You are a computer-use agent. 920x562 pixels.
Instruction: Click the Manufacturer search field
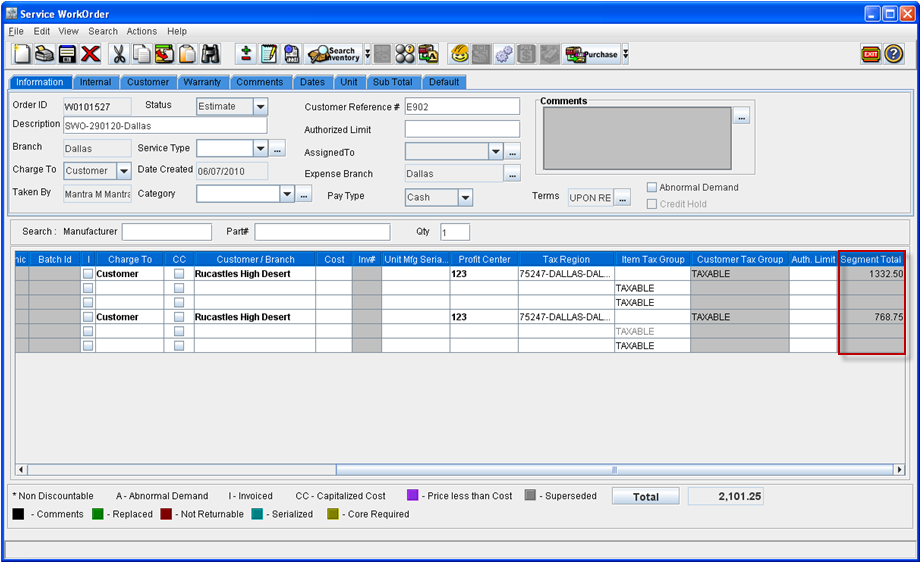point(167,232)
